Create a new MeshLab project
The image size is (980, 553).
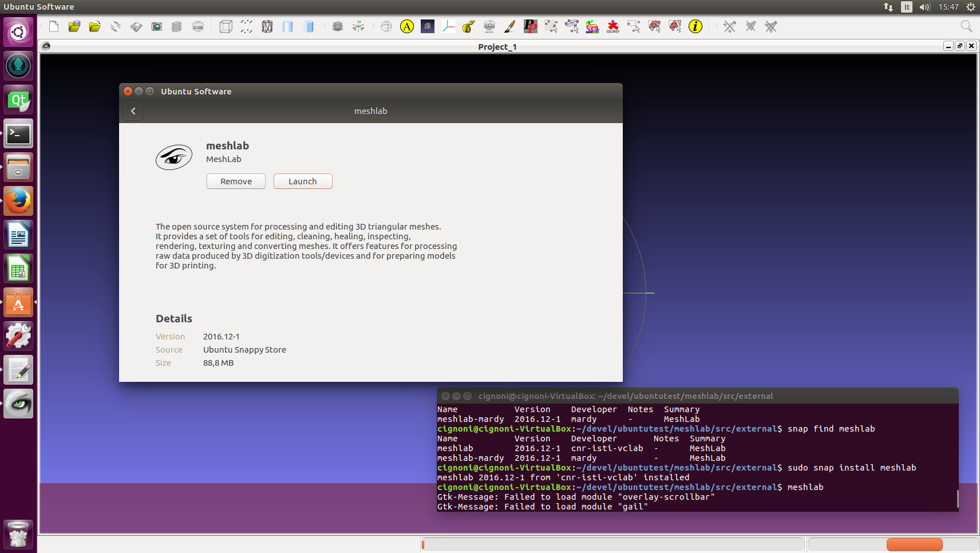click(54, 26)
